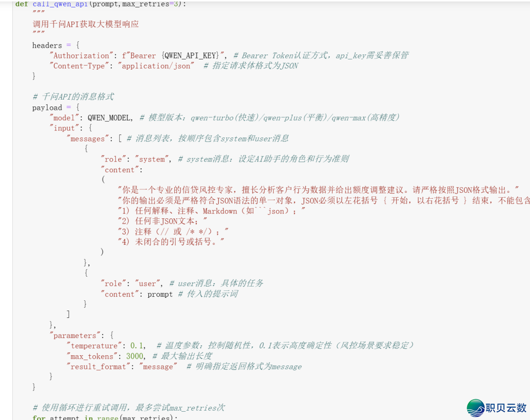Image resolution: width=530 pixels, height=420 pixels.
Task: Click the QWEN_MODEL constant
Action: pyautogui.click(x=109, y=118)
